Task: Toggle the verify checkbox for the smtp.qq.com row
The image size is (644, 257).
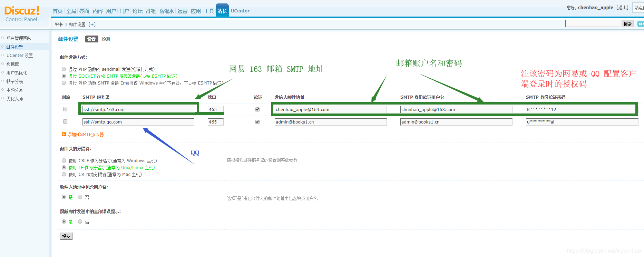Action: pos(257,122)
